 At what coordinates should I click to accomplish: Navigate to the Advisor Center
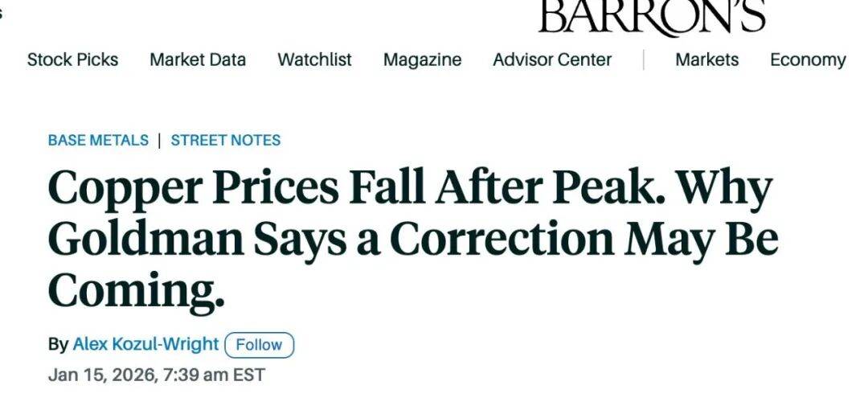point(552,59)
